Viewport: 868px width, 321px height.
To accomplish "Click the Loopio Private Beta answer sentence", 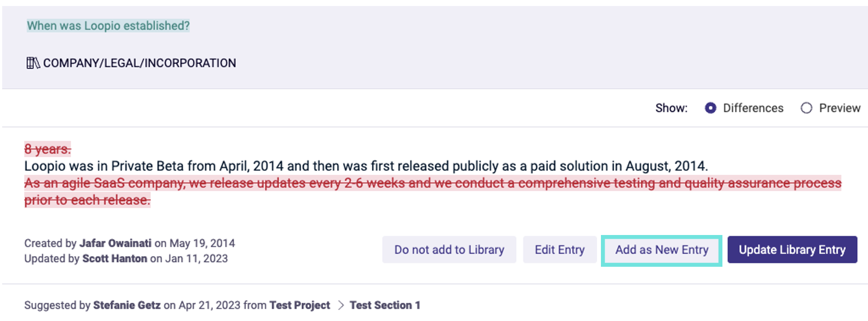I will pos(366,166).
